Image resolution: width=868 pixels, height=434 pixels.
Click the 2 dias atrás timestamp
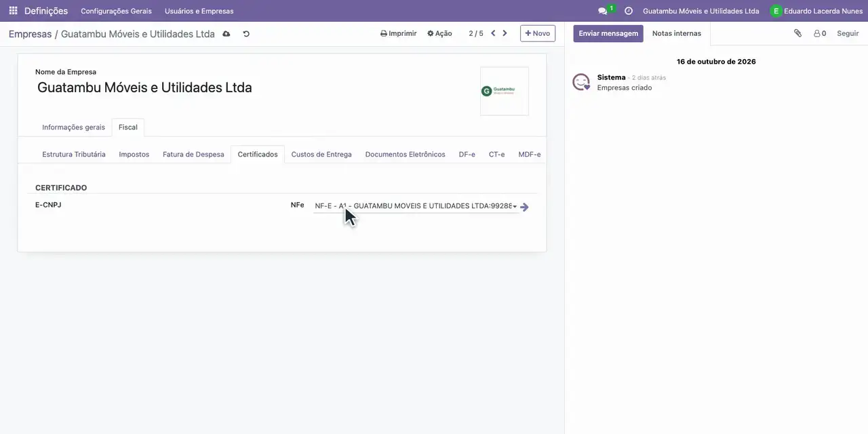point(649,78)
